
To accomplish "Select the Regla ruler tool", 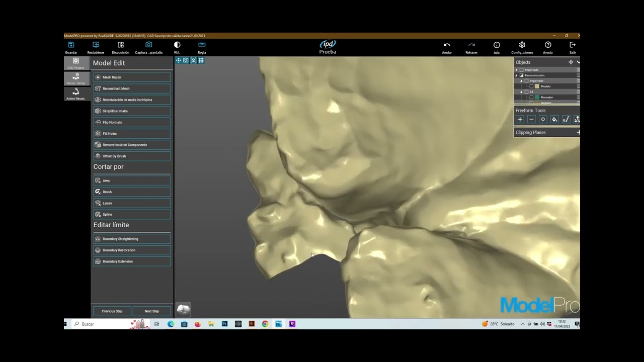I will [202, 45].
